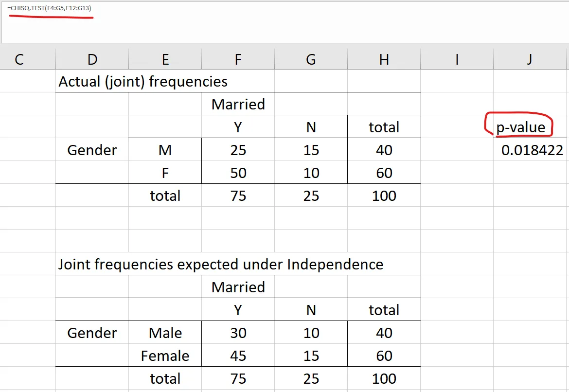This screenshot has height=392, width=569.
Task: Select the cell with value 40 in total column
Action: tap(384, 150)
